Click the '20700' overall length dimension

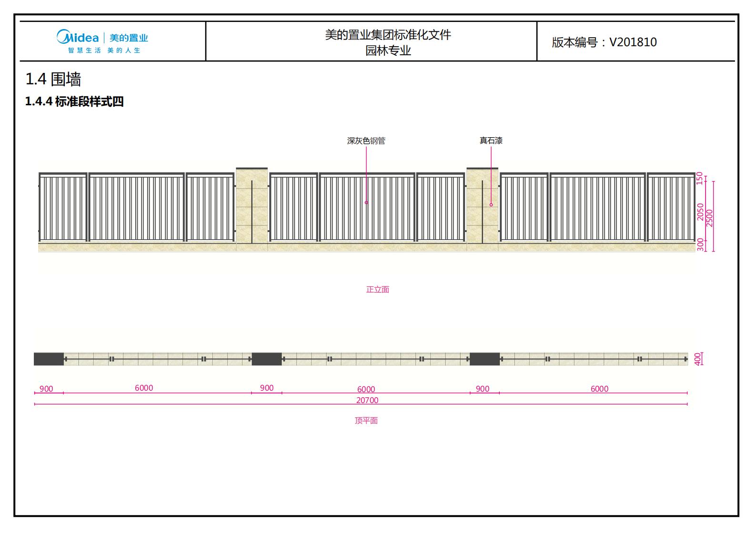coord(367,400)
